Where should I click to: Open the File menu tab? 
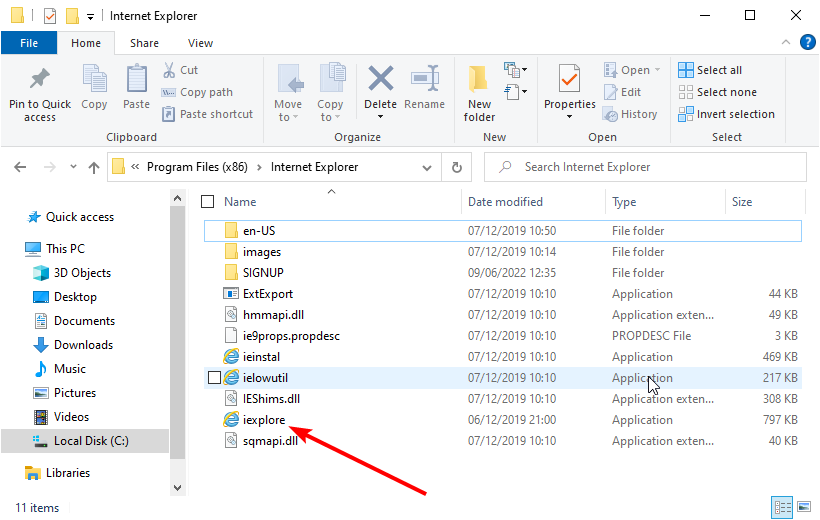[29, 43]
